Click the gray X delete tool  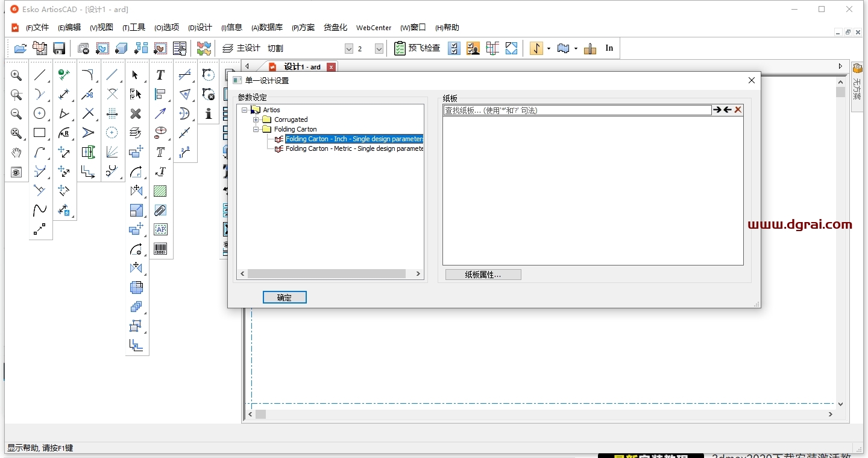pyautogui.click(x=136, y=113)
